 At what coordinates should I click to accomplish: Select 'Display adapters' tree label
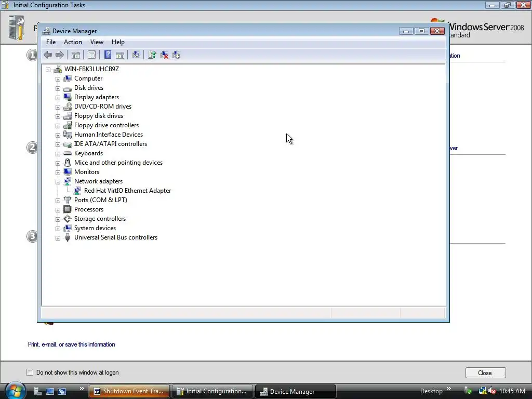97,97
